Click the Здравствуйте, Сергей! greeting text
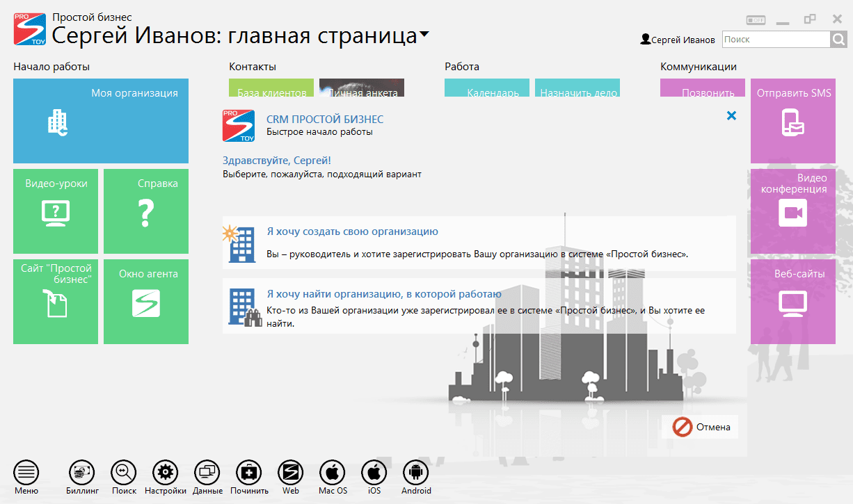This screenshot has height=504, width=853. (x=277, y=161)
